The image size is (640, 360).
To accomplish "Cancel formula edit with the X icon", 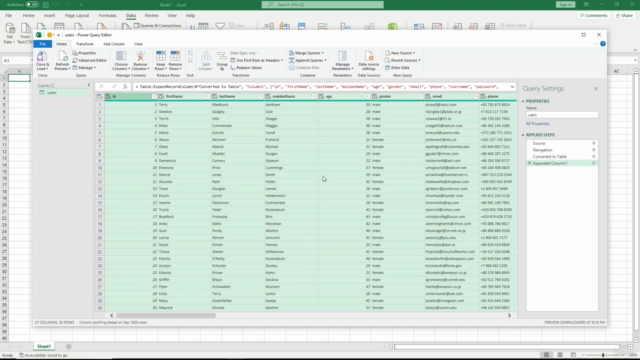I will pyautogui.click(x=101, y=87).
